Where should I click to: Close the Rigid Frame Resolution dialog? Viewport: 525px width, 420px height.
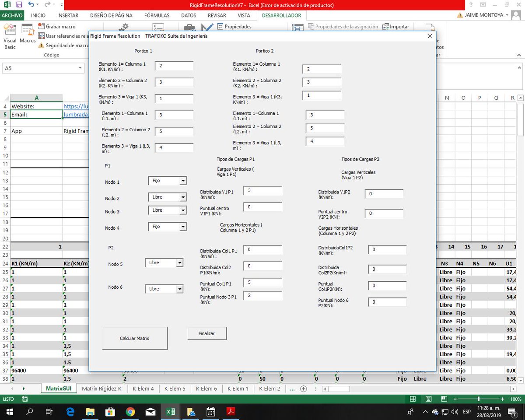429,36
